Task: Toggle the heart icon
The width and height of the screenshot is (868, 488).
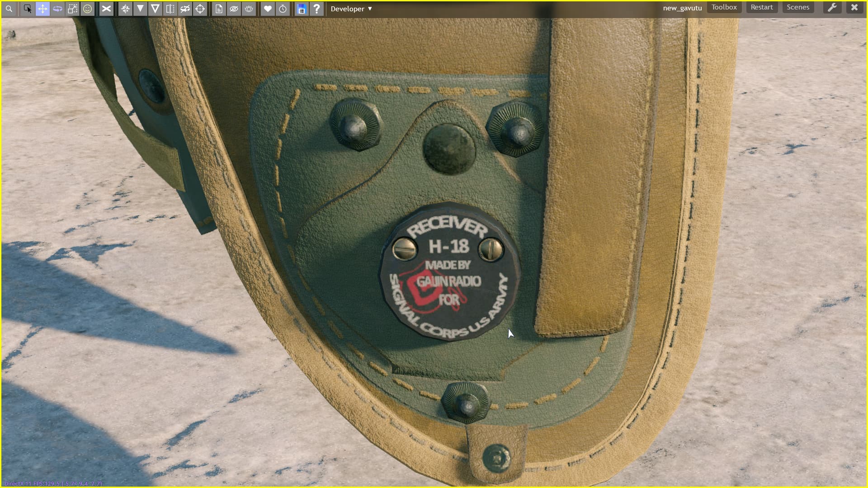Action: 268,9
